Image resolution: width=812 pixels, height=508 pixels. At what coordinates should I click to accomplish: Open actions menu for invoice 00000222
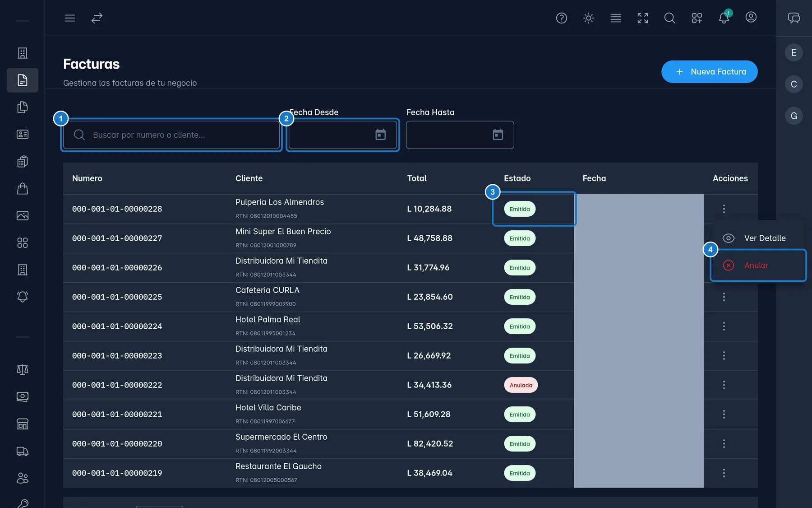click(x=724, y=385)
